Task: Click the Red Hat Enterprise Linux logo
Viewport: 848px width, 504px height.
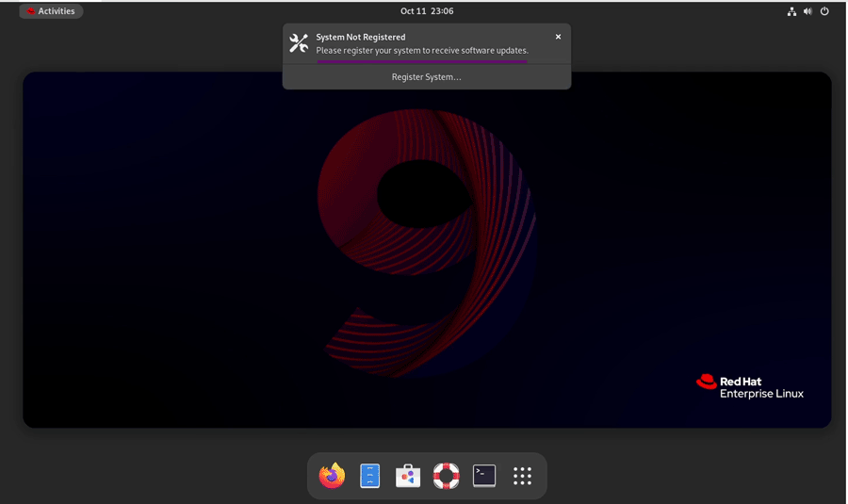Action: click(x=750, y=387)
